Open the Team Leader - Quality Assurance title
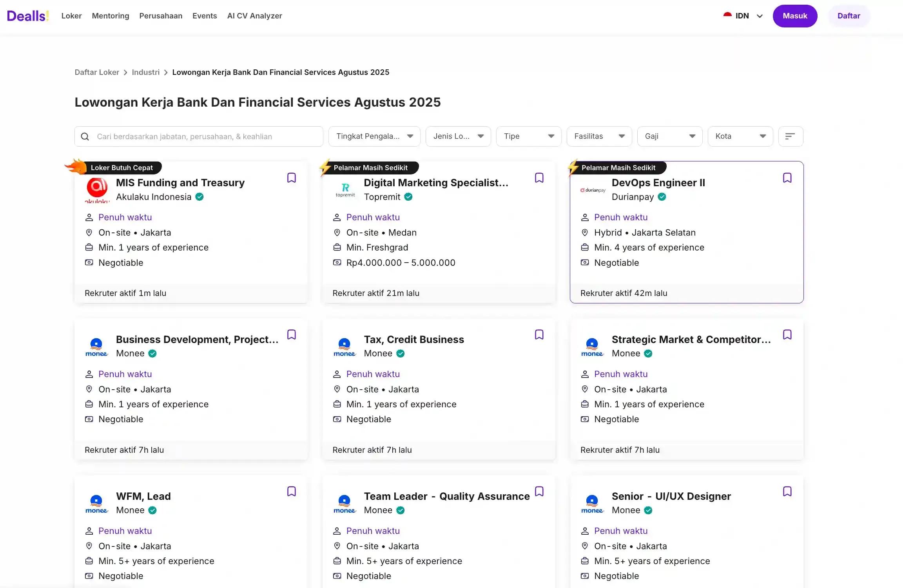Screen dimensions: 903x588 click(x=447, y=496)
